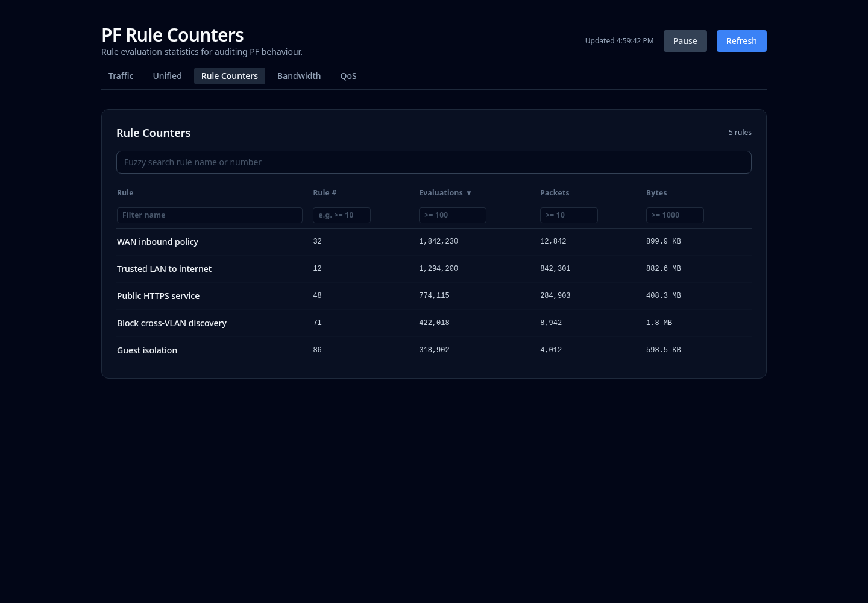
Task: Click the 408.3 MB bytes value
Action: (x=664, y=295)
